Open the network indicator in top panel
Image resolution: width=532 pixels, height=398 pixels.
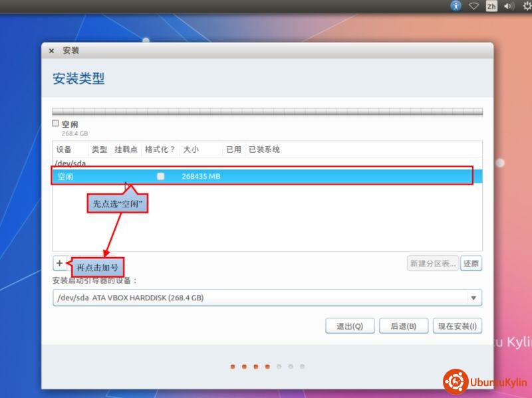pos(473,6)
